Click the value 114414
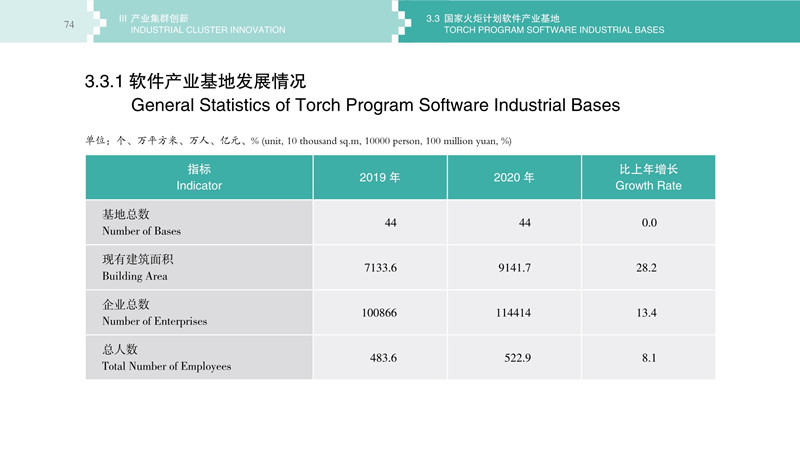The height and width of the screenshot is (463, 800). [513, 312]
